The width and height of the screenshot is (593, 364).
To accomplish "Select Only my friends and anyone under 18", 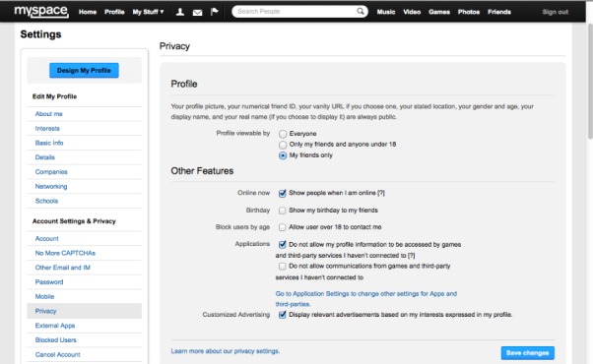I will tap(283, 145).
